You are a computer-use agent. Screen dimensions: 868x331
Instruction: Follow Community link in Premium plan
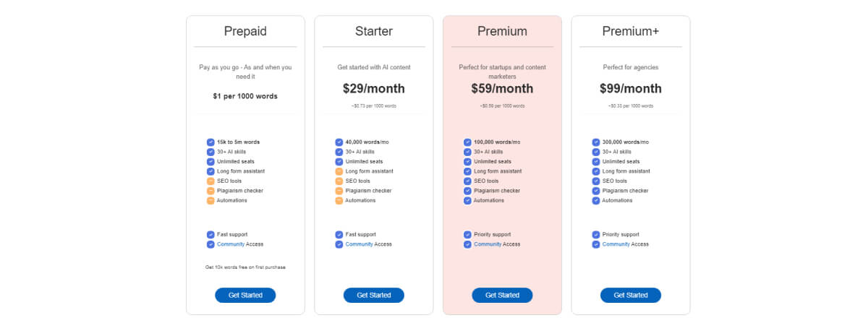coord(488,244)
